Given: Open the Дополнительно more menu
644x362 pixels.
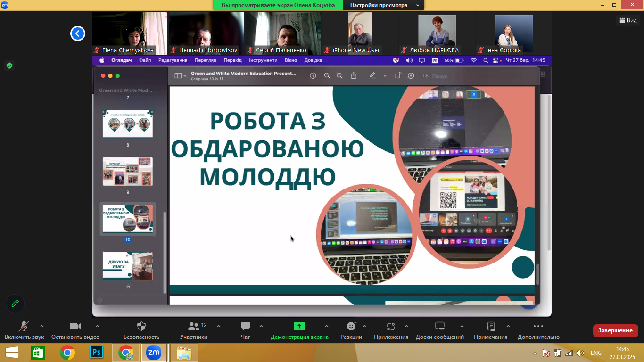Looking at the screenshot, I should coord(538,327).
